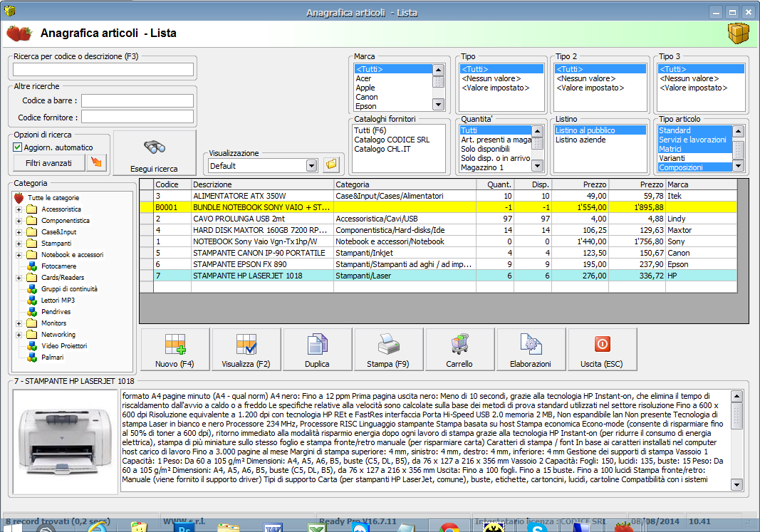This screenshot has height=532, width=760.
Task: Expand the Cards/Readers category node
Action: click(x=19, y=278)
